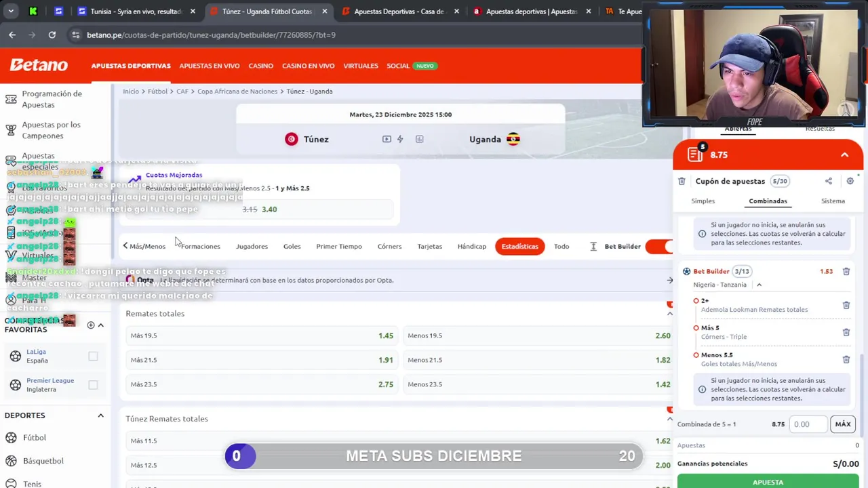Select the Córners market tab
Viewport: 868px width, 488px height.
click(389, 246)
